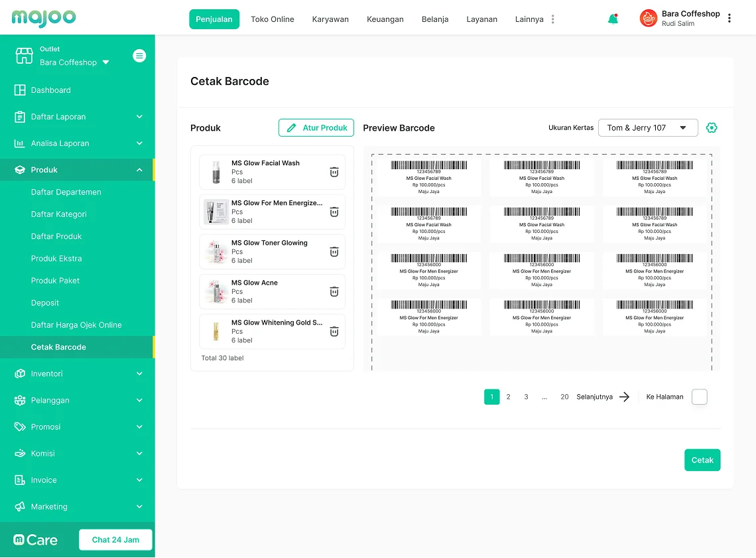Viewport: 756px width, 558px height.
Task: Open the Bara Coffeshop outlet selector arrow
Action: point(106,62)
